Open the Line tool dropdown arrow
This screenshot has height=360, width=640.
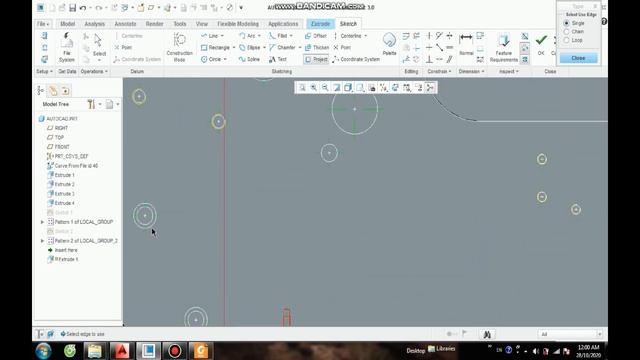[x=222, y=36]
